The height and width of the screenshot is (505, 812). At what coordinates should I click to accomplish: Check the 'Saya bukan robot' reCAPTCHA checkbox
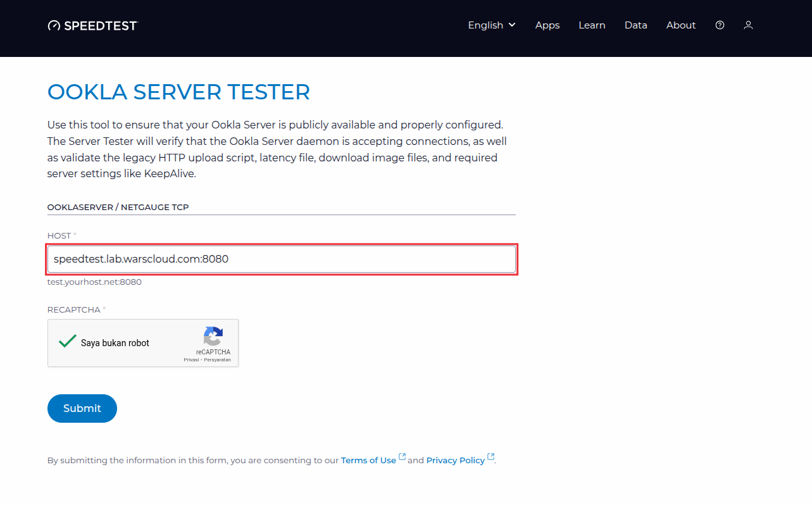point(66,342)
